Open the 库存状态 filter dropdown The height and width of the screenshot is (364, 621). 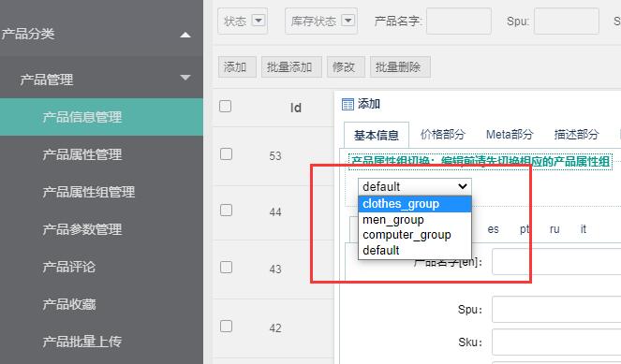click(321, 21)
